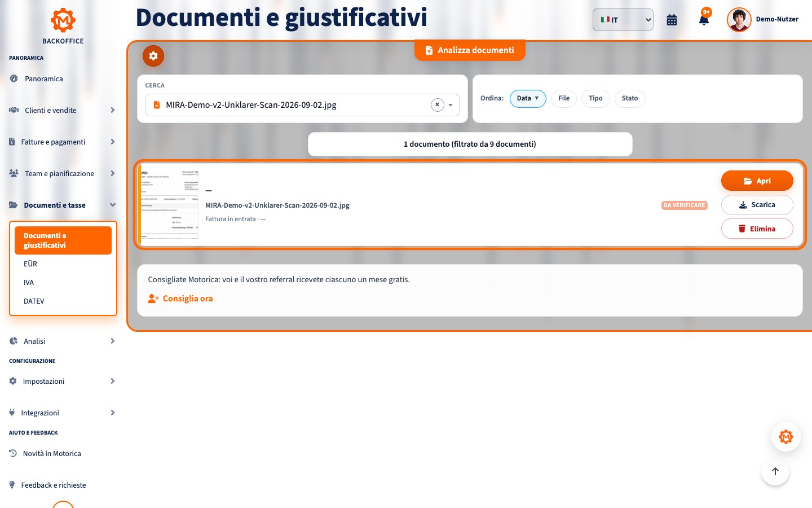
Task: Expand Impostazioni chevron
Action: coord(113,381)
